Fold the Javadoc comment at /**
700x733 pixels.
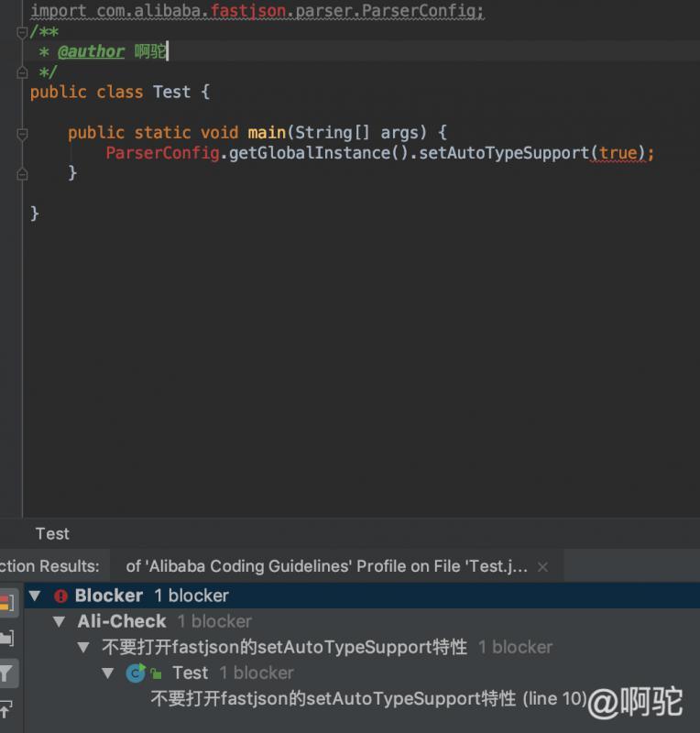[x=21, y=33]
